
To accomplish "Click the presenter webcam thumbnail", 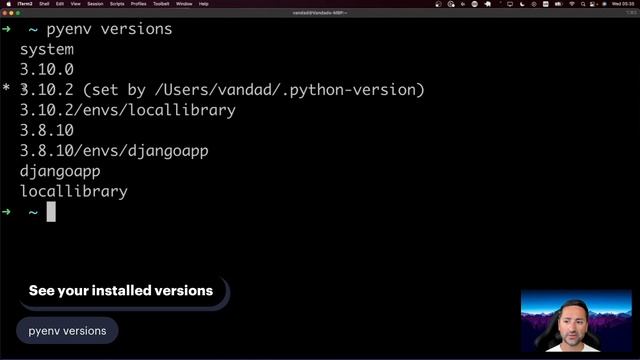I will click(576, 321).
